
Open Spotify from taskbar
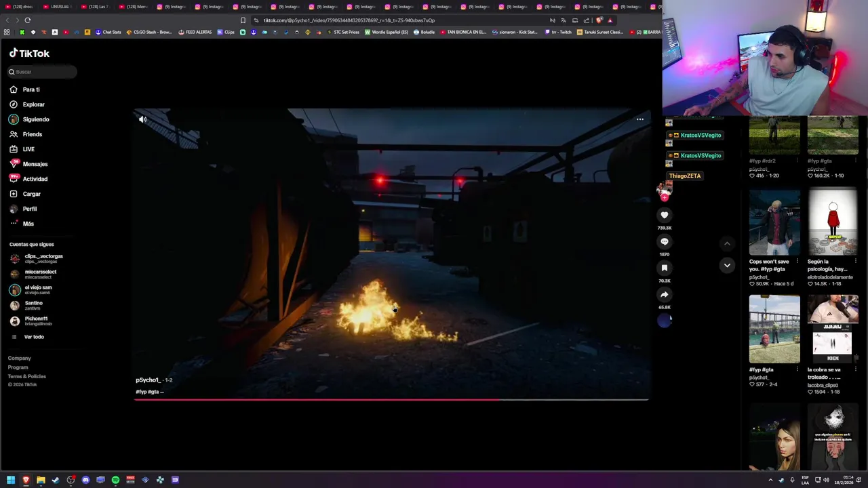pyautogui.click(x=115, y=480)
